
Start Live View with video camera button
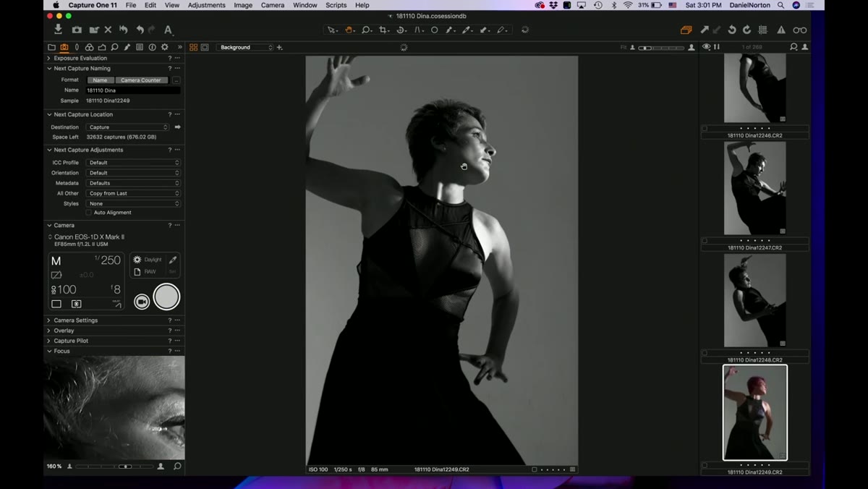142,302
